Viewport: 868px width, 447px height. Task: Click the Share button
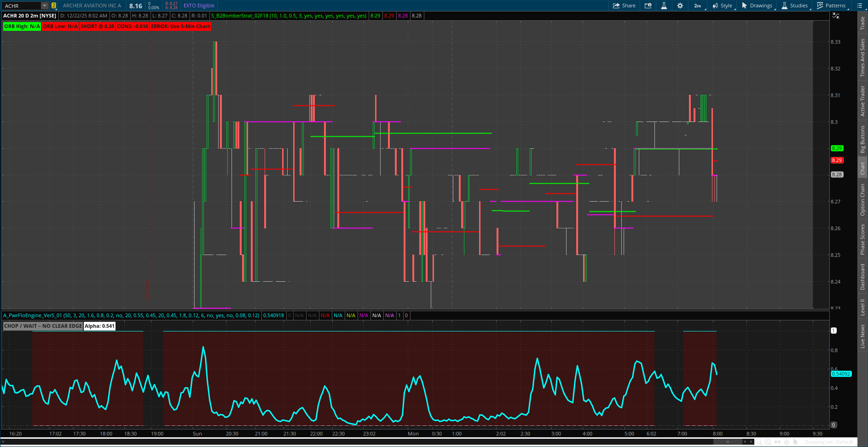[x=624, y=6]
